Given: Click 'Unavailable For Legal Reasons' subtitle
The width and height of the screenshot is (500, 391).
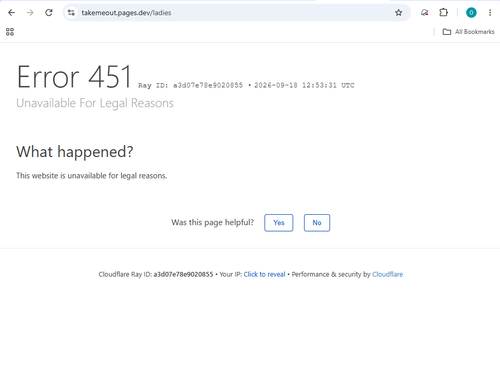Looking at the screenshot, I should click(x=95, y=103).
